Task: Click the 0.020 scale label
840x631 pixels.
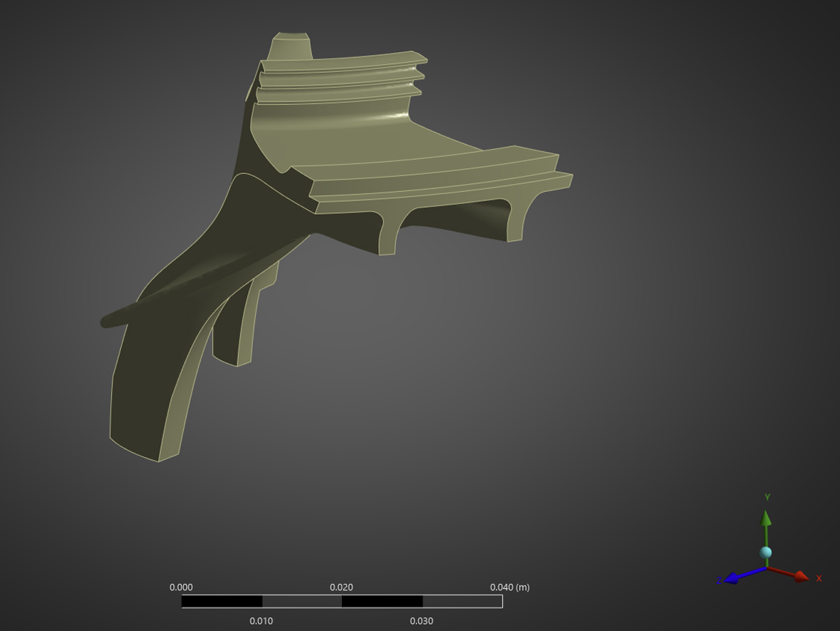Action: (341, 587)
